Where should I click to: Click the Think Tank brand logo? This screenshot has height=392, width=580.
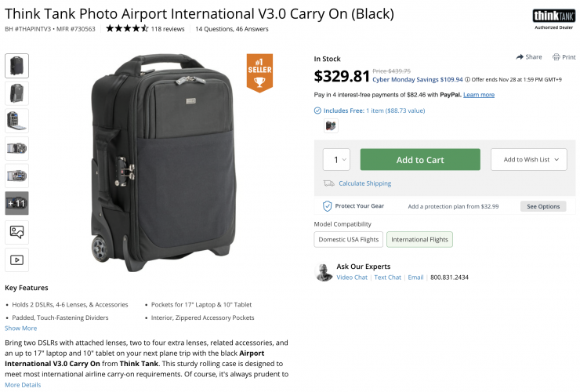(553, 16)
